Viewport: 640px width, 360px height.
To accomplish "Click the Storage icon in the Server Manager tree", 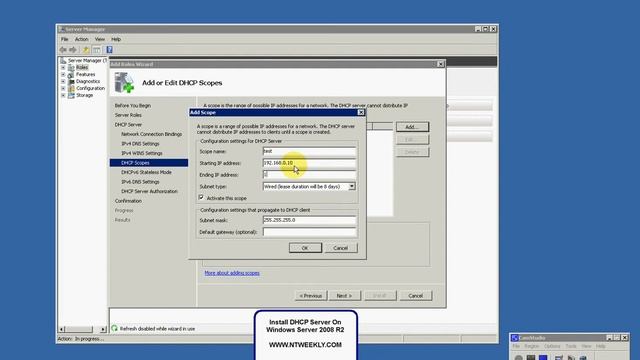I will click(x=71, y=96).
